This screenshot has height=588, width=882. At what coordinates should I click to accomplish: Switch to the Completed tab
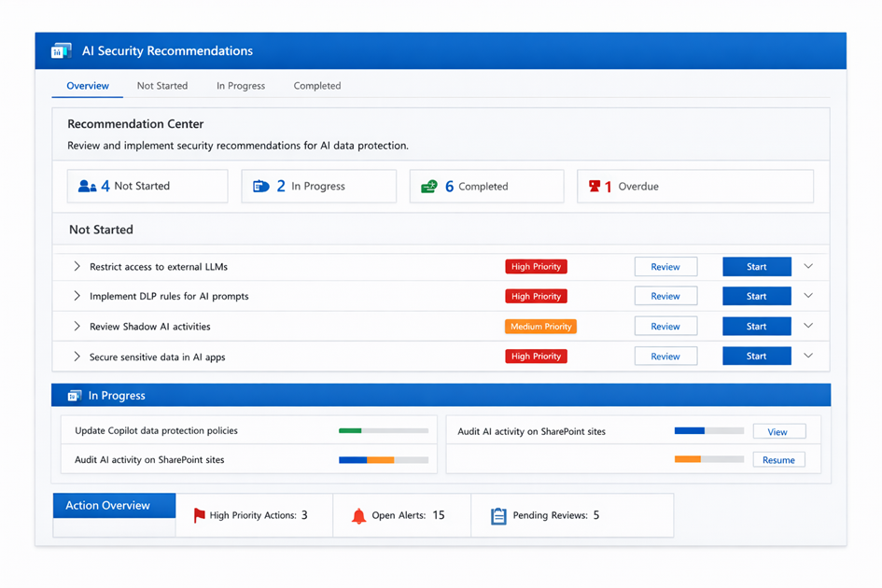[x=317, y=86]
